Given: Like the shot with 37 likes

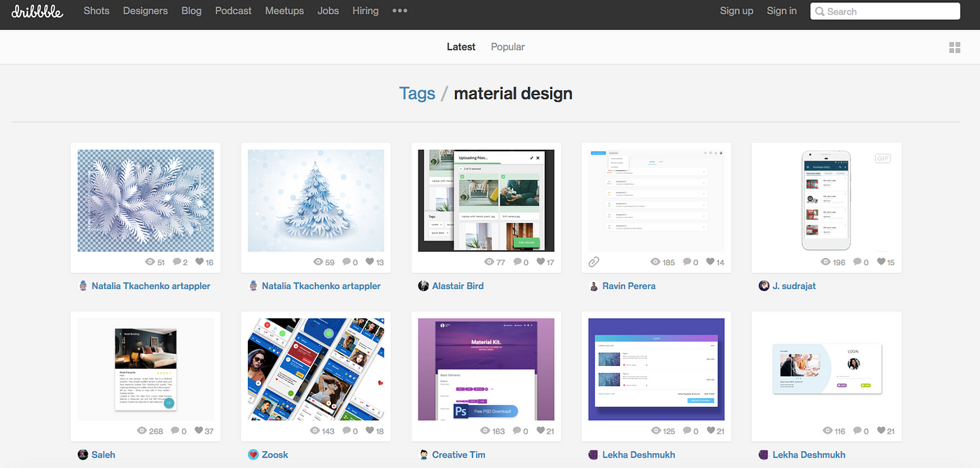Looking at the screenshot, I should [199, 431].
